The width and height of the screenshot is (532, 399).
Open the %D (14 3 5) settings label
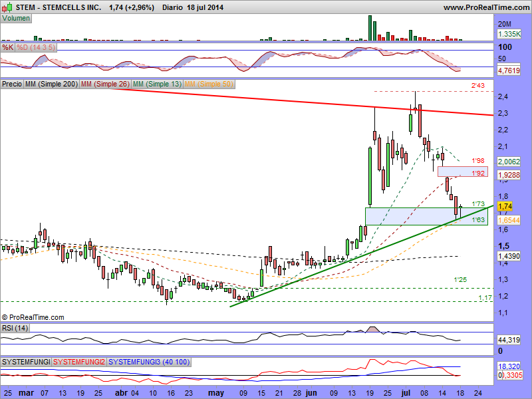36,47
